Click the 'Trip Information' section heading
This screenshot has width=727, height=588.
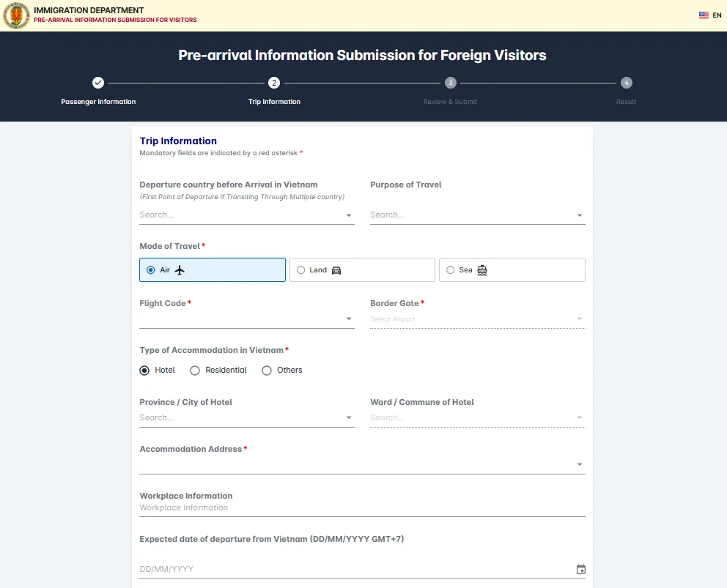point(178,141)
